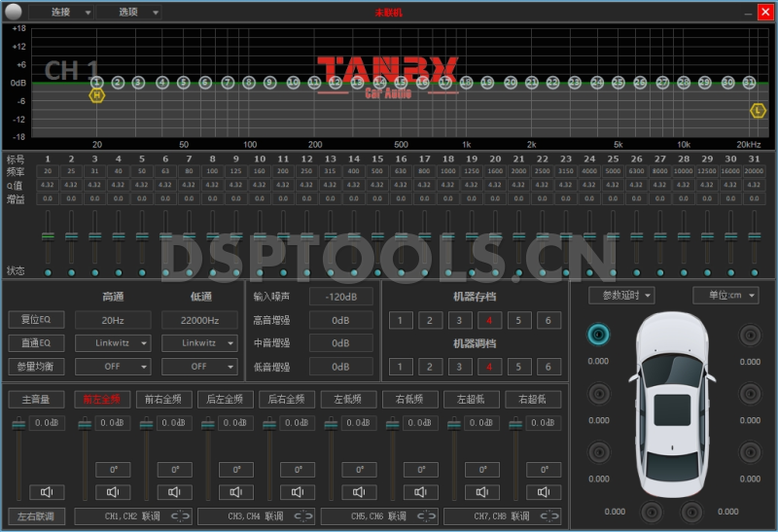Expand the 高通 OFF slope dropdown
Screen dimensions: 778x532
coord(113,367)
